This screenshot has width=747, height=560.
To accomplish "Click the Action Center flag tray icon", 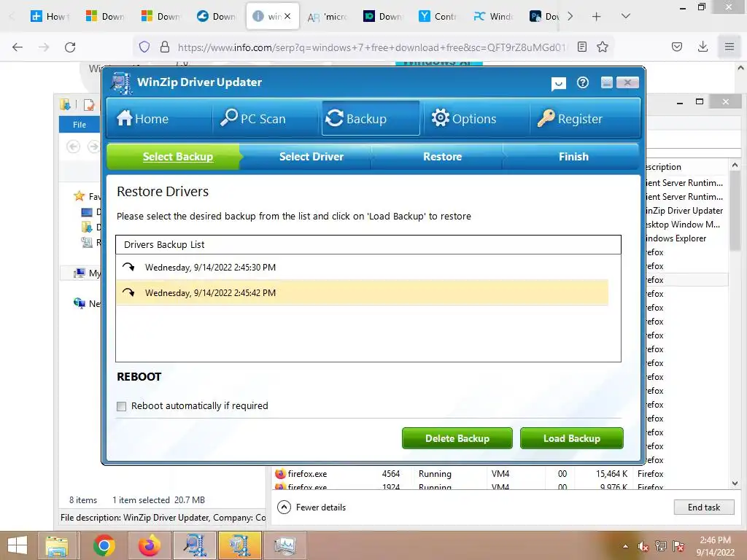I will pos(678,547).
